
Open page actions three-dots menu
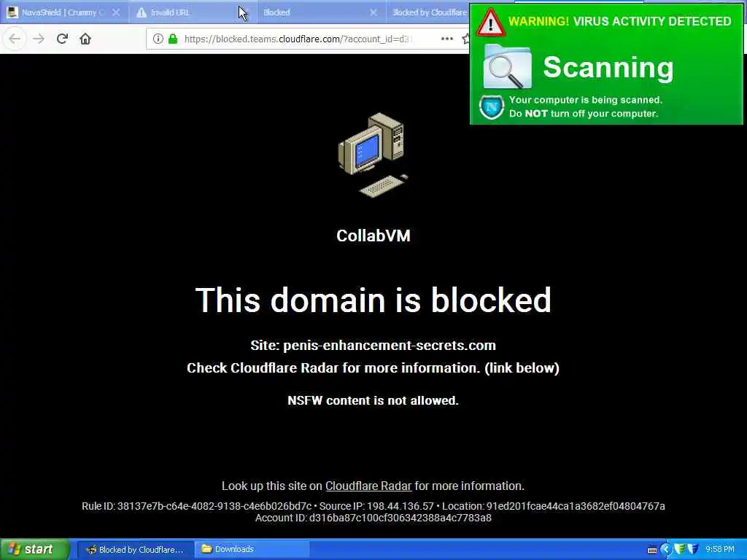[x=447, y=39]
